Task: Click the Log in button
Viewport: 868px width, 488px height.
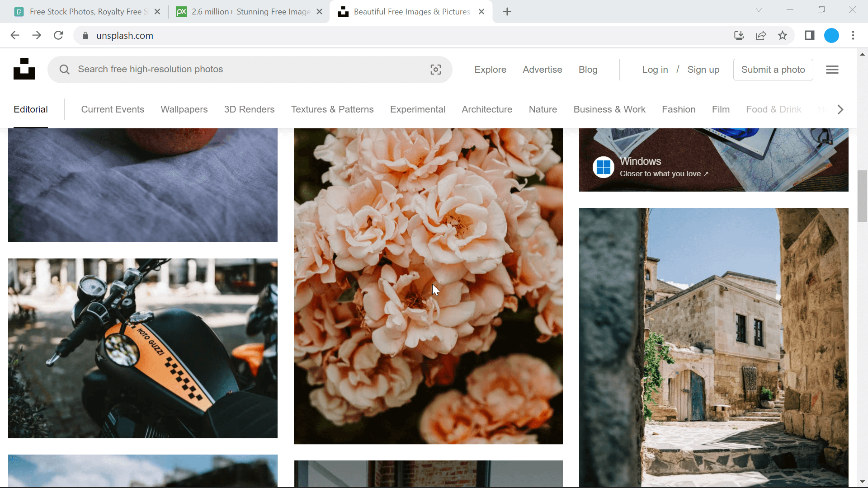Action: [x=655, y=70]
